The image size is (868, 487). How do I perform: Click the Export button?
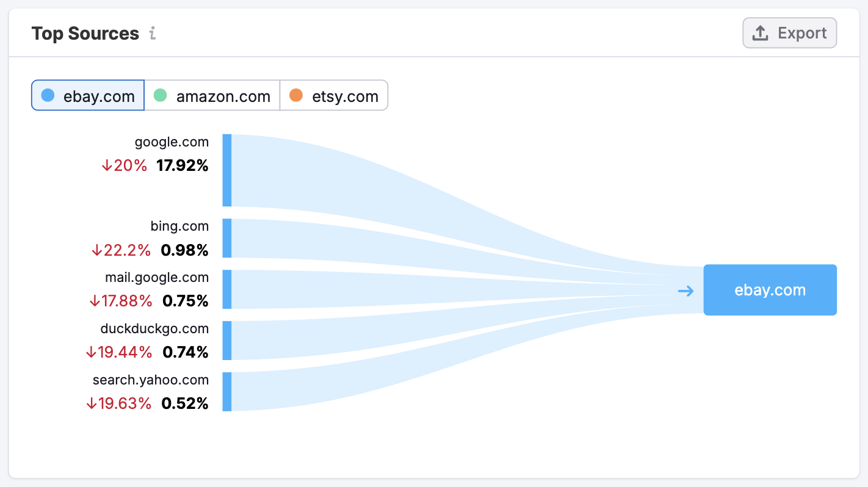(x=789, y=33)
